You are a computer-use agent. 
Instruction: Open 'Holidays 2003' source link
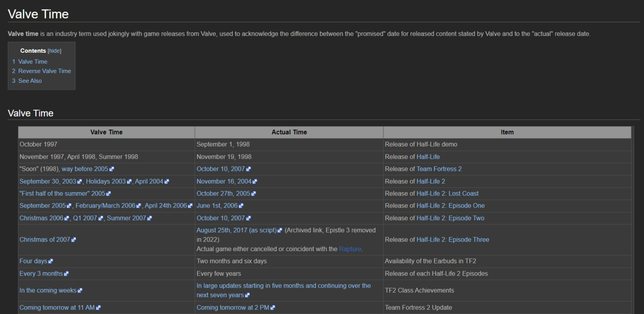[x=106, y=181]
